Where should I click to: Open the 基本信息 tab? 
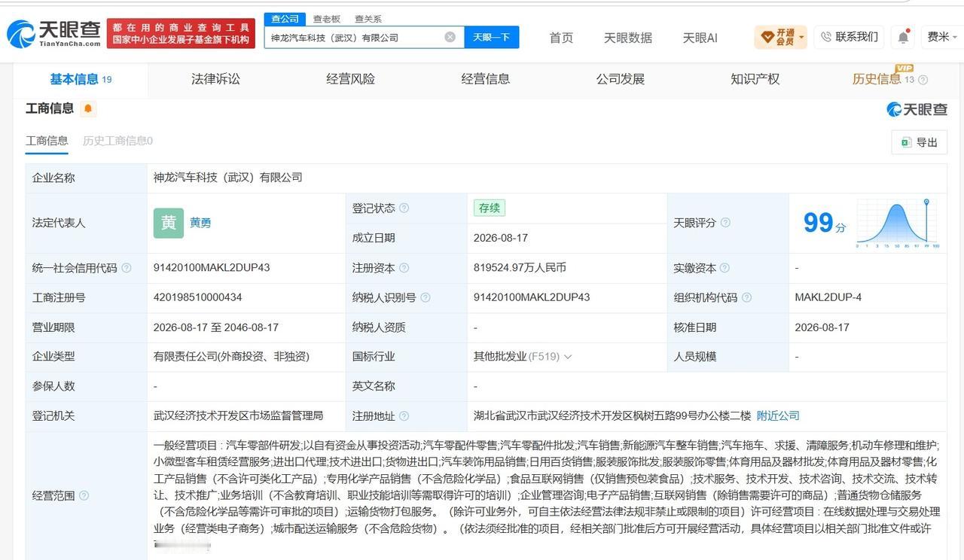click(81, 79)
